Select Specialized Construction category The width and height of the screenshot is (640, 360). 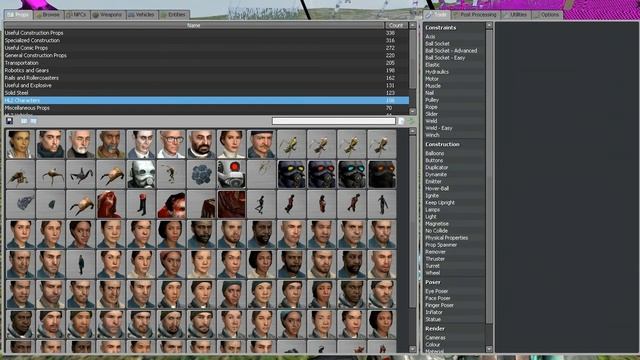coord(206,40)
